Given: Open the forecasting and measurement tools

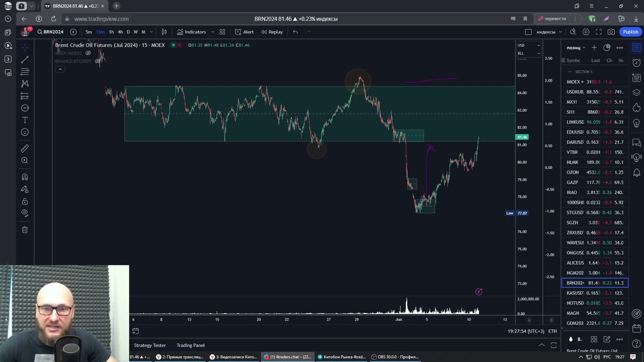Looking at the screenshot, I should (25, 96).
